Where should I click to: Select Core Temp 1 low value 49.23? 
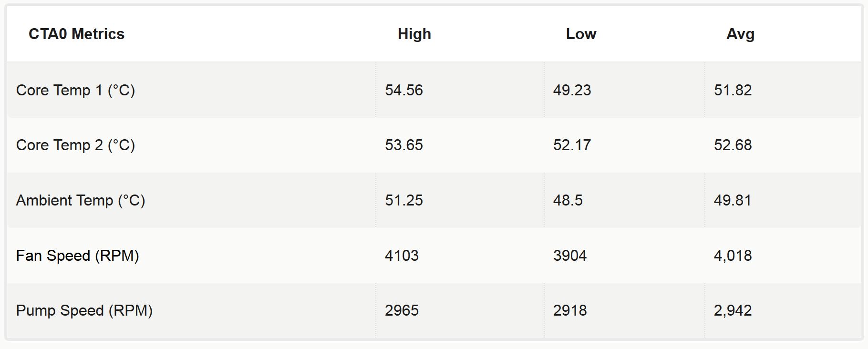pos(572,90)
